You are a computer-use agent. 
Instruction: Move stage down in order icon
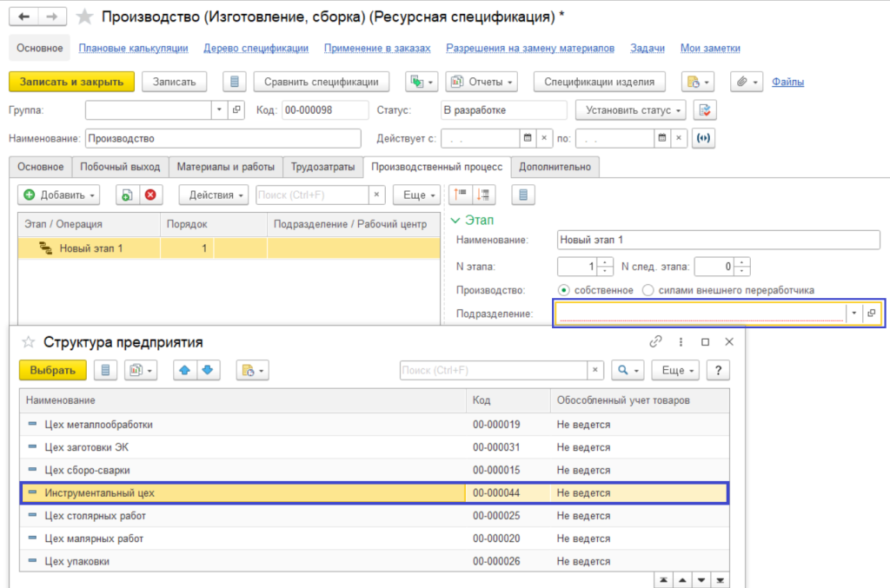[x=483, y=195]
